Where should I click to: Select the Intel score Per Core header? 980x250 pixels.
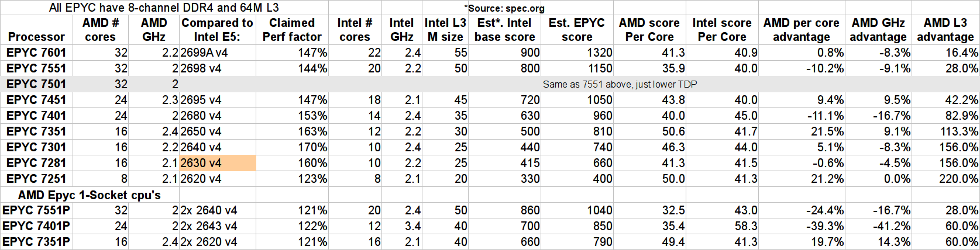pos(721,30)
